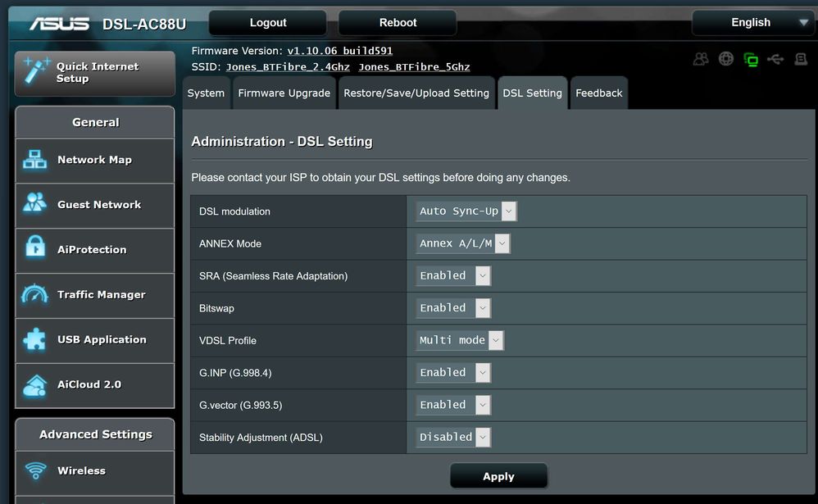Check internet status via the globe icon
This screenshot has width=818, height=504.
(725, 59)
